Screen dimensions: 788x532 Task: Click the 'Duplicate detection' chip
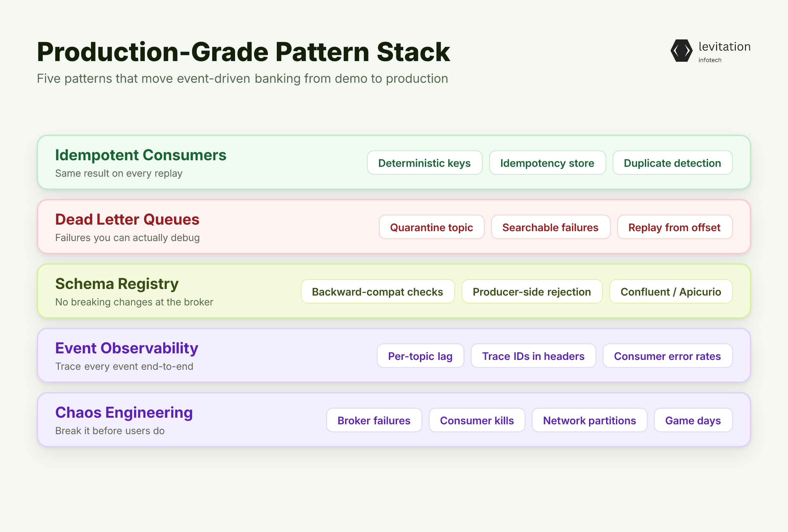pyautogui.click(x=672, y=163)
